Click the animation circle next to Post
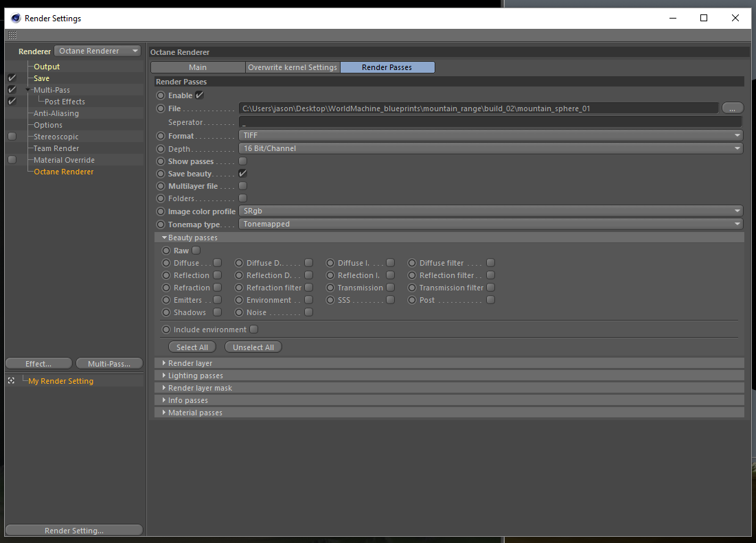756x543 pixels. (x=412, y=300)
